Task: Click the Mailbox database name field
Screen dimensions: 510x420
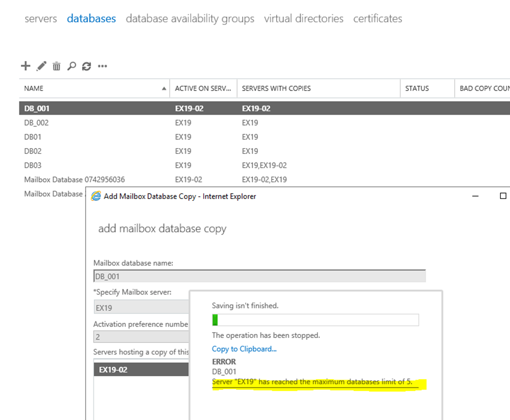Action: [x=259, y=276]
